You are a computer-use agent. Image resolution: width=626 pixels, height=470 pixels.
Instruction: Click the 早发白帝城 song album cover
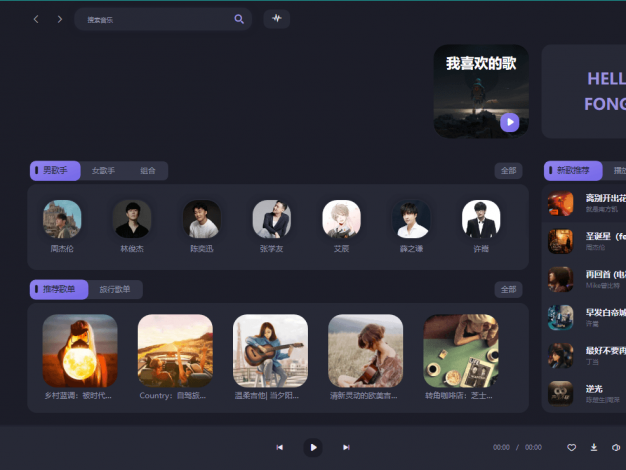click(x=561, y=317)
